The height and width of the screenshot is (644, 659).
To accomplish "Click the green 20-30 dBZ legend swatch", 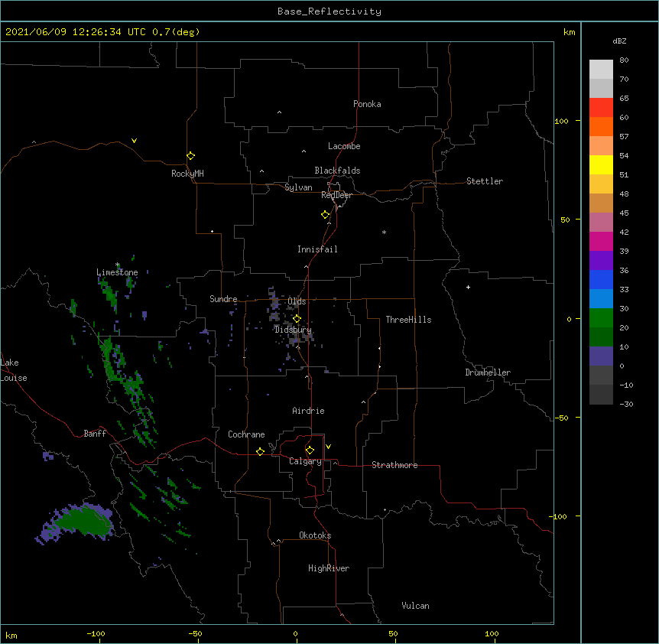I will click(601, 318).
